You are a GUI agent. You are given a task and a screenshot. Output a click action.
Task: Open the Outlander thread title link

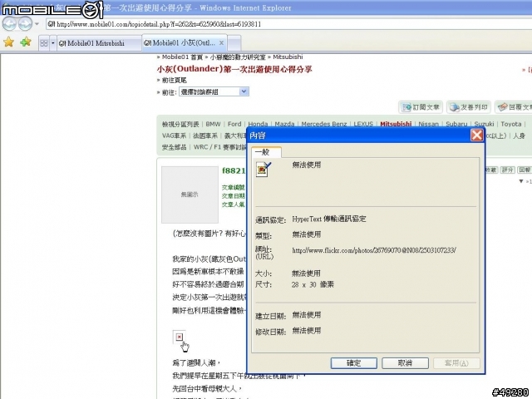[x=234, y=69]
